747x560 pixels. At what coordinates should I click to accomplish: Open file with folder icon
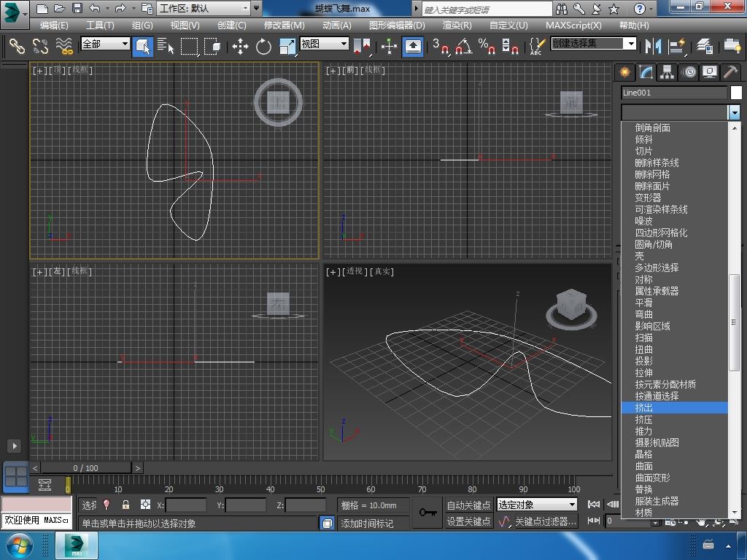[60, 8]
